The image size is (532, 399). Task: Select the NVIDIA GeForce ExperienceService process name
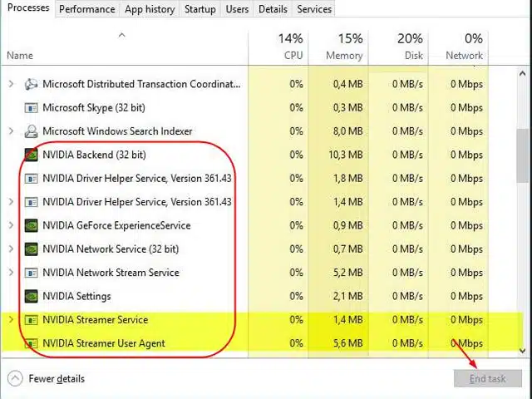tap(116, 225)
